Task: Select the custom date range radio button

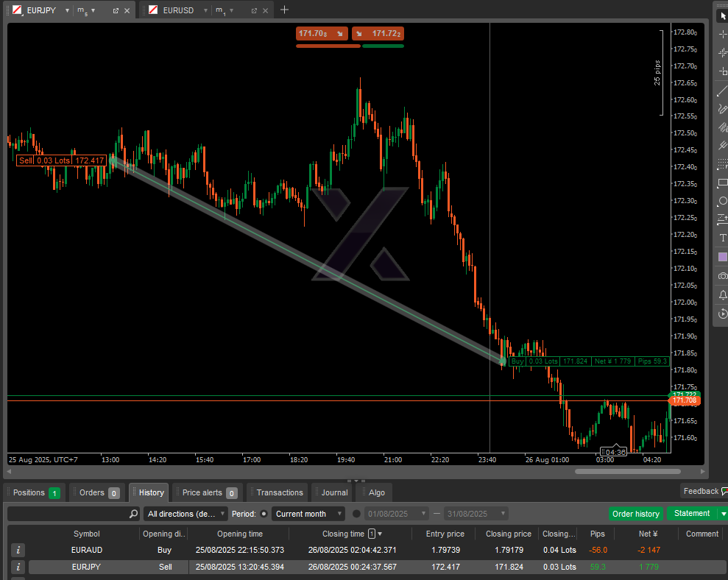Action: (x=357, y=514)
